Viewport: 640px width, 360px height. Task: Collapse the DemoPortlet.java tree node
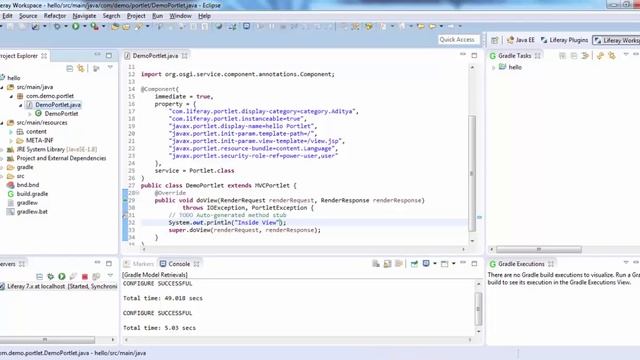tap(21, 105)
